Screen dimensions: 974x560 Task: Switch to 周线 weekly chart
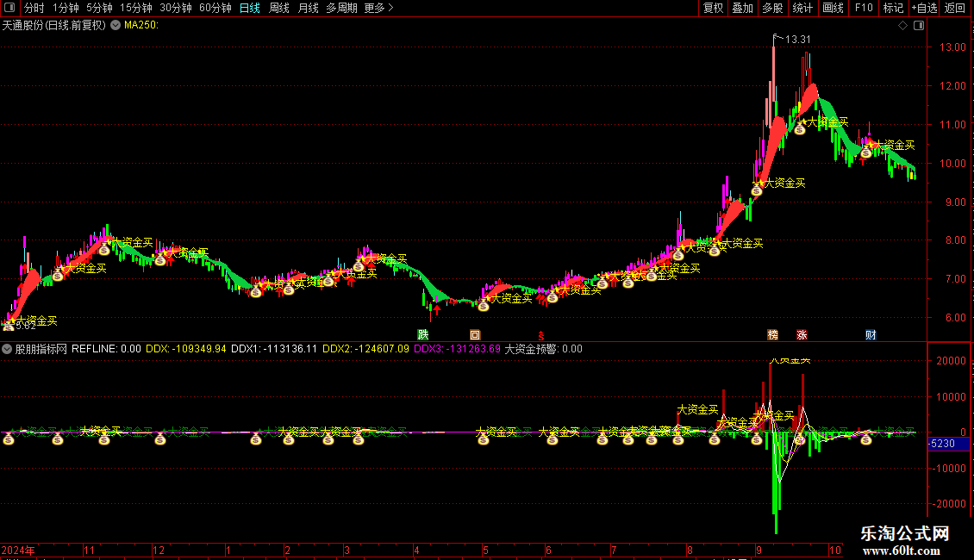(279, 8)
